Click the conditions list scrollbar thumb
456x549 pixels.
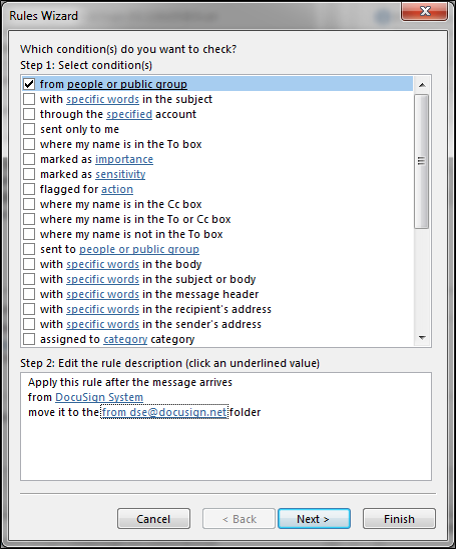[422, 161]
